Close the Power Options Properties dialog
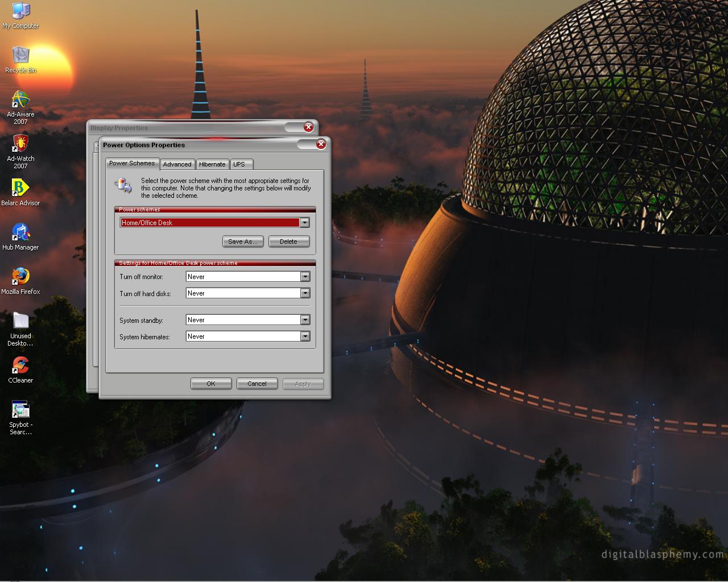This screenshot has height=582, width=728. (321, 144)
